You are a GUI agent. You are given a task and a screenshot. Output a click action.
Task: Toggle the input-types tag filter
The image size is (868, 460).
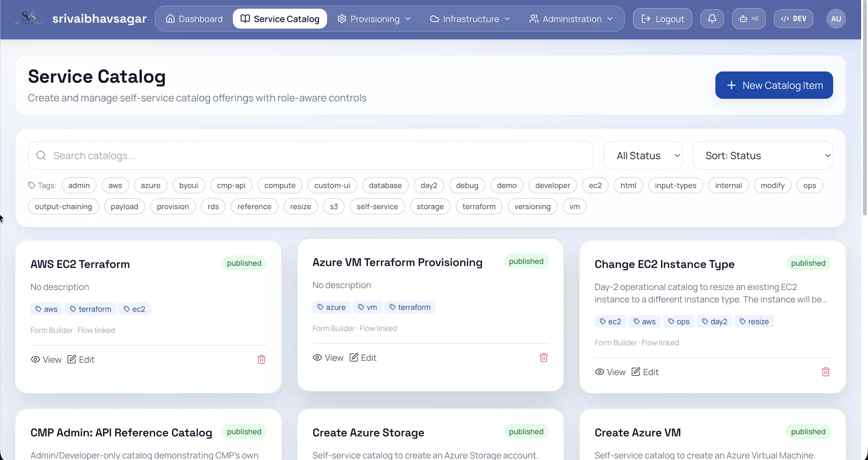point(675,185)
